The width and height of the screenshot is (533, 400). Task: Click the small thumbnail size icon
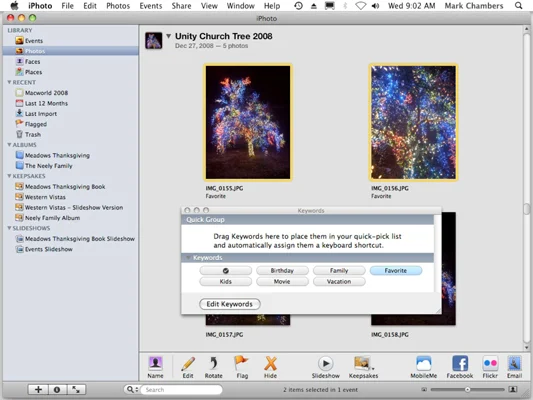click(x=424, y=389)
